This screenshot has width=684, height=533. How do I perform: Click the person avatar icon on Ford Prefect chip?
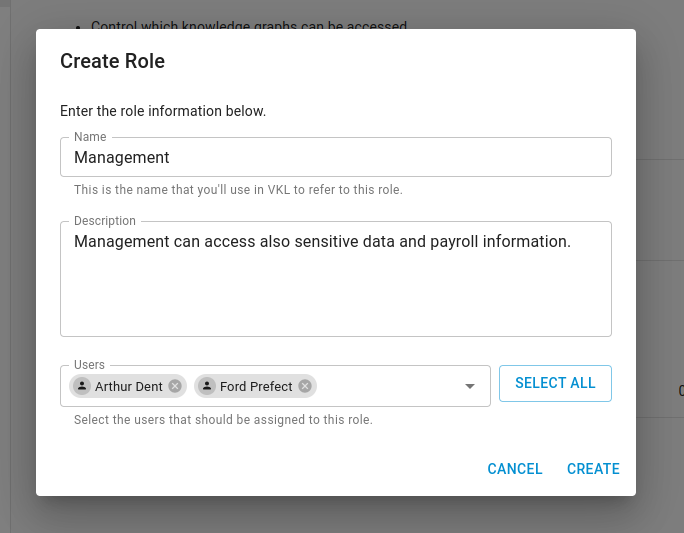pos(207,386)
